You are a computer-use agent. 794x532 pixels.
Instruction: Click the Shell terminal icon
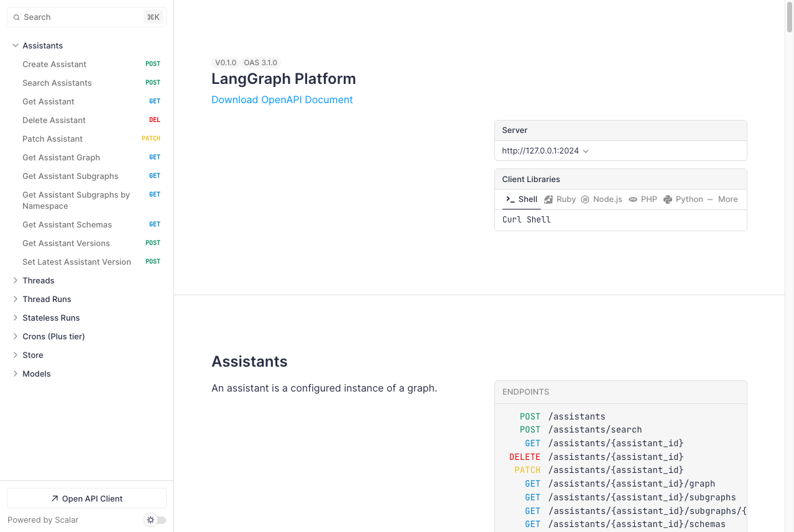(510, 199)
